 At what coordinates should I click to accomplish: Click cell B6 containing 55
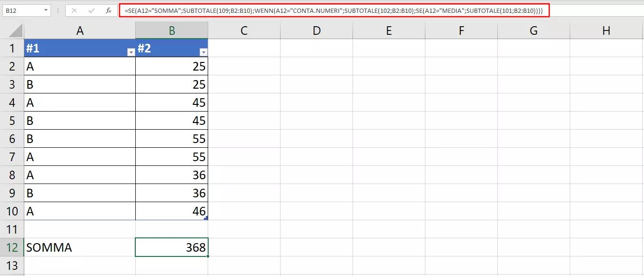[172, 139]
